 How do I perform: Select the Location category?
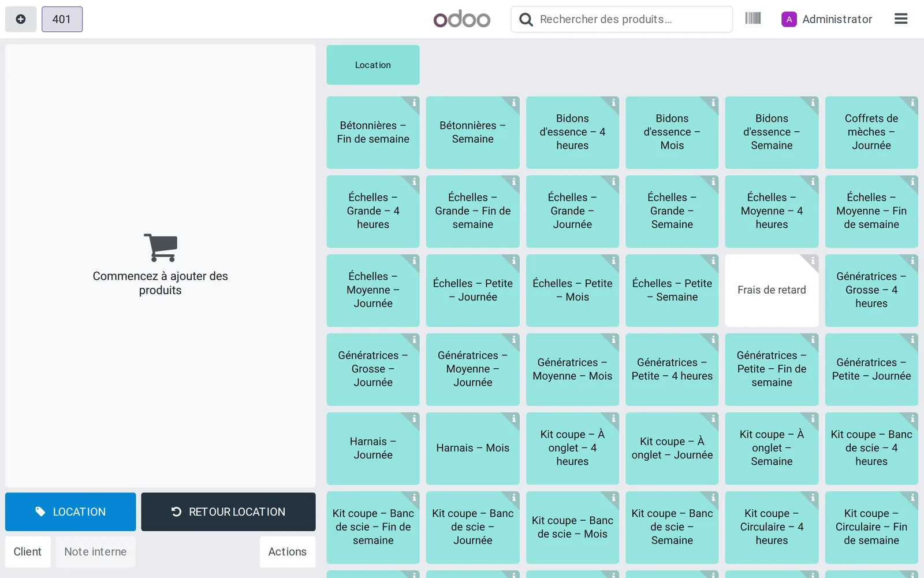coord(373,65)
